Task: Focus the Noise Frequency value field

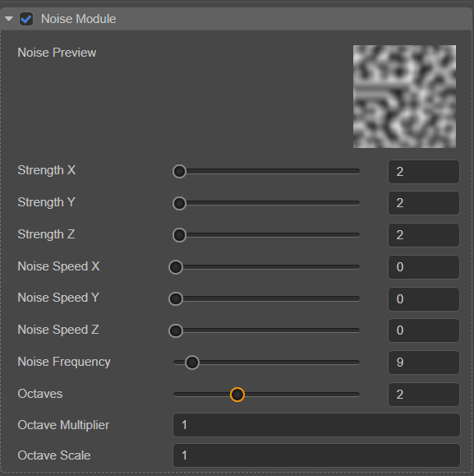Action: [424, 363]
